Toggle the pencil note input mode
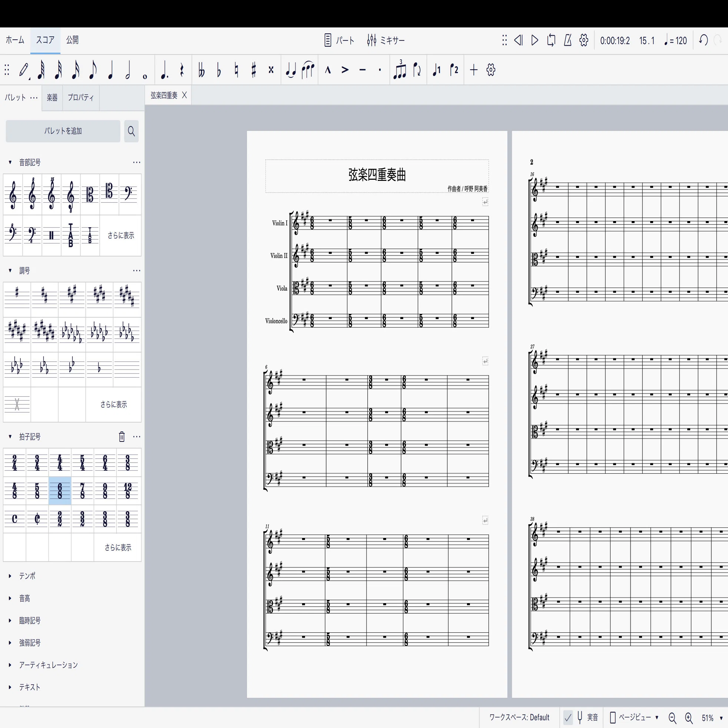 (24, 70)
